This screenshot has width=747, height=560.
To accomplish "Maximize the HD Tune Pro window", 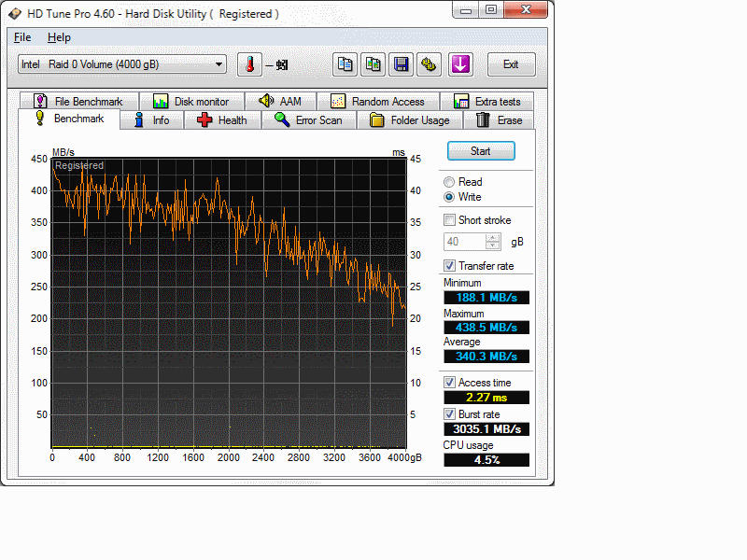I will tap(491, 10).
